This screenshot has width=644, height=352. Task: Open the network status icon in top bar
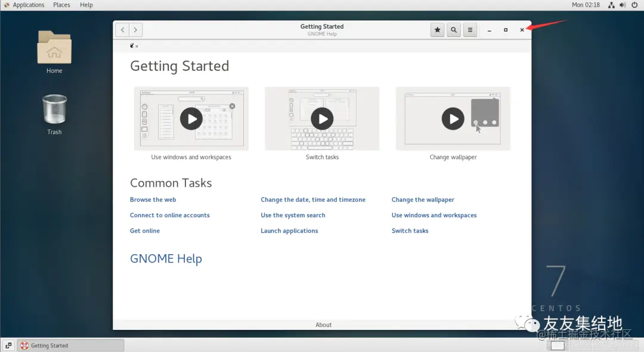tap(612, 5)
